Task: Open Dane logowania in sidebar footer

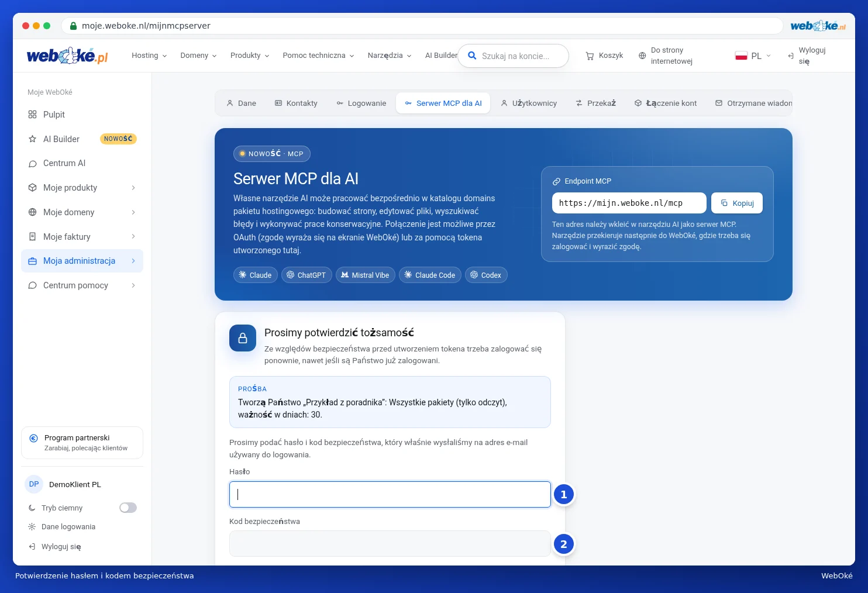Action: pos(62,527)
